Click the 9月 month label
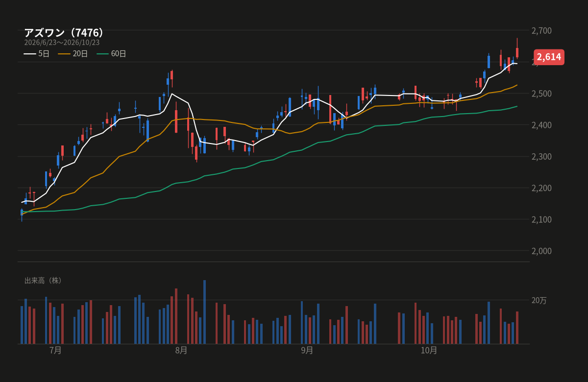 307,350
